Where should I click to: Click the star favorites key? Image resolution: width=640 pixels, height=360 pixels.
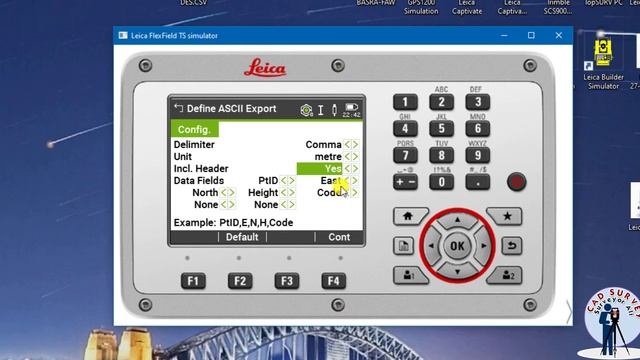point(506,216)
